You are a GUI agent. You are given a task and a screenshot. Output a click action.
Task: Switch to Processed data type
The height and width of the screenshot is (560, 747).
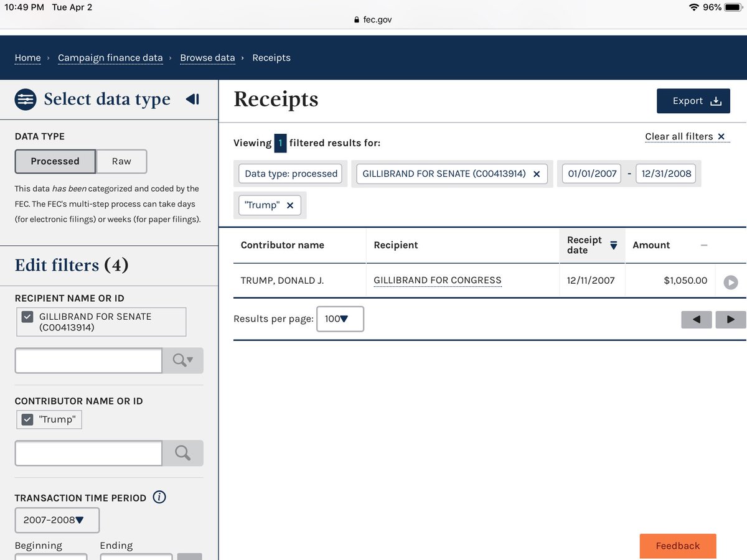click(55, 161)
